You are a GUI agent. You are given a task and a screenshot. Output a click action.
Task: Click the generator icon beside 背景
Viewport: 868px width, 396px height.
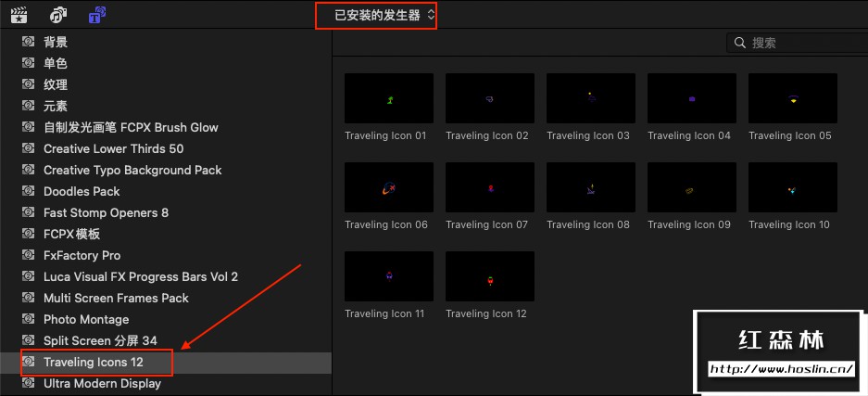pyautogui.click(x=28, y=42)
